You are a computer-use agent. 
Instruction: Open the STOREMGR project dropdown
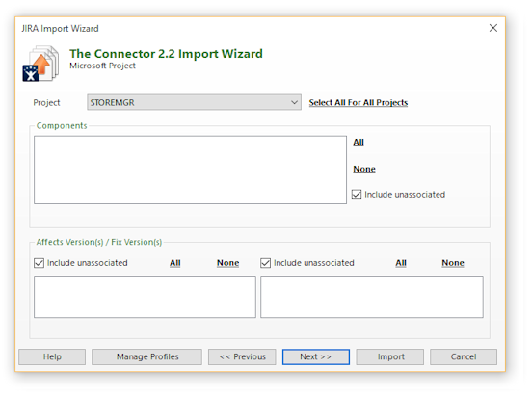(x=194, y=102)
